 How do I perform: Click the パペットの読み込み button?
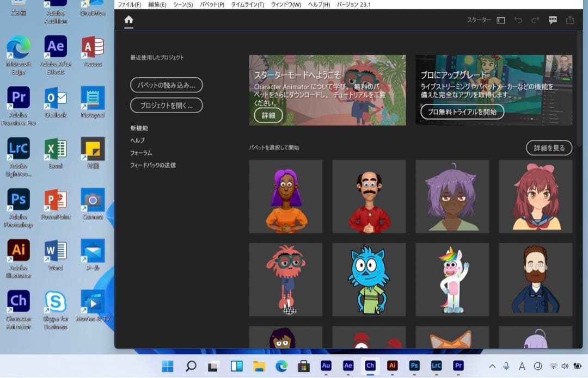166,85
